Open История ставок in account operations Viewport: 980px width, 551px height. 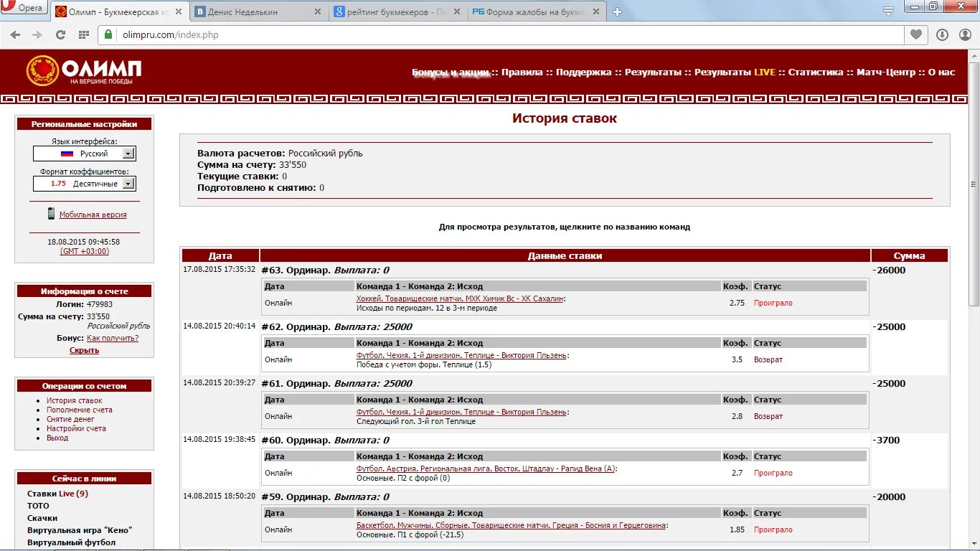(x=75, y=400)
